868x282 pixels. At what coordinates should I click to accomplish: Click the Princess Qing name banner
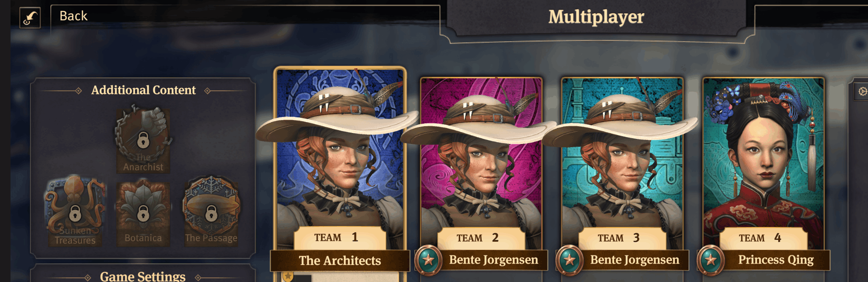coord(776,260)
